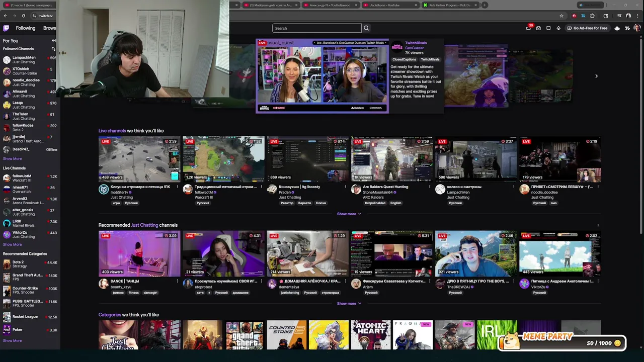Image resolution: width=644 pixels, height=362 pixels.
Task: Open mobStertv channel avatar
Action: [x=104, y=189]
